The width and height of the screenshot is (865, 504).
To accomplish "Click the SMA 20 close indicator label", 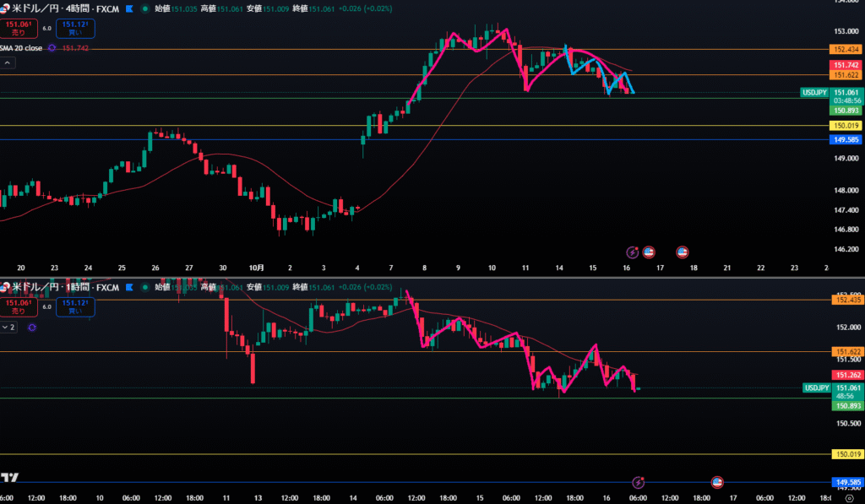I will (x=22, y=48).
